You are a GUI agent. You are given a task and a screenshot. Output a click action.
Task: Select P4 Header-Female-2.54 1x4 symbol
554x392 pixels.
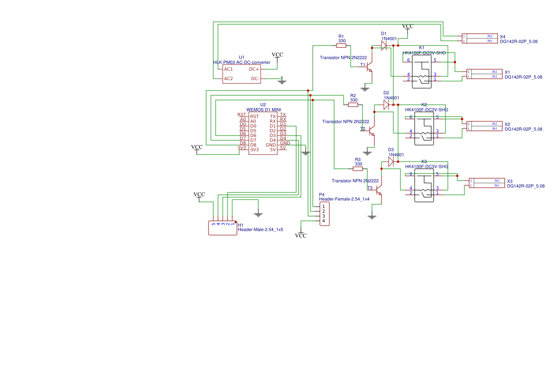(324, 214)
